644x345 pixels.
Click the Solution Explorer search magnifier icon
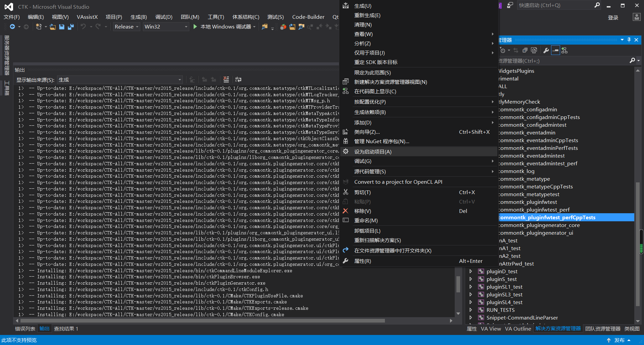click(632, 60)
